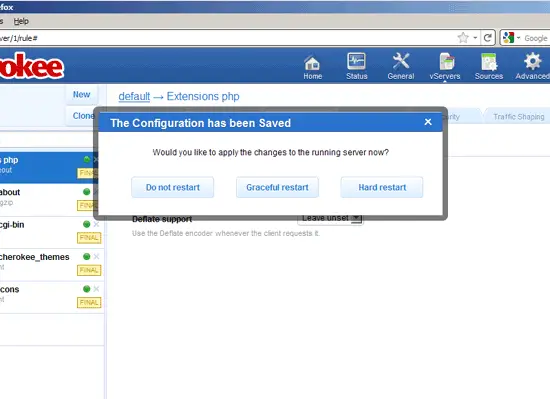This screenshot has width=550, height=399.
Task: Click the Extensions php heading text
Action: coord(203,96)
